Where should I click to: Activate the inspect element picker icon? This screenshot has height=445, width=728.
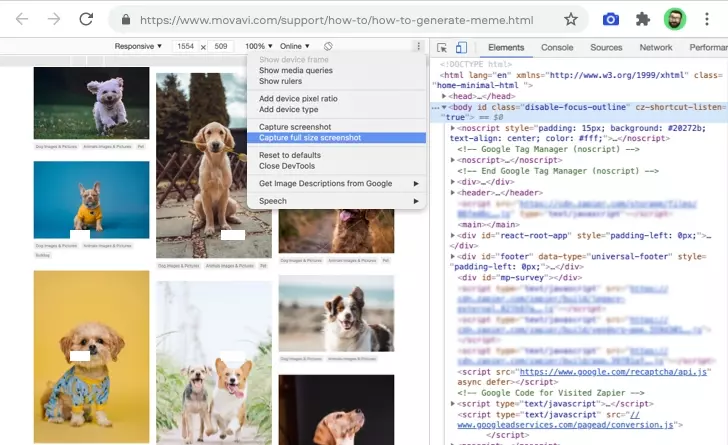pos(442,47)
